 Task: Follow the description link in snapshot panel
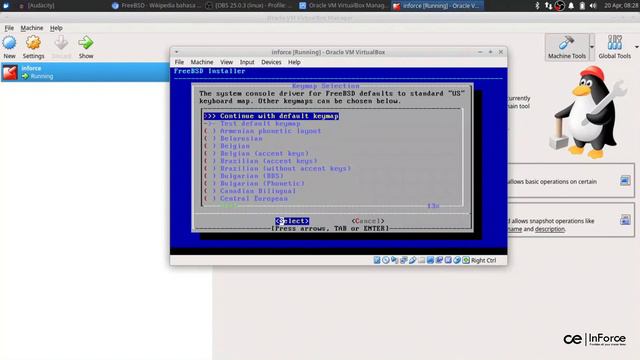coord(550,229)
